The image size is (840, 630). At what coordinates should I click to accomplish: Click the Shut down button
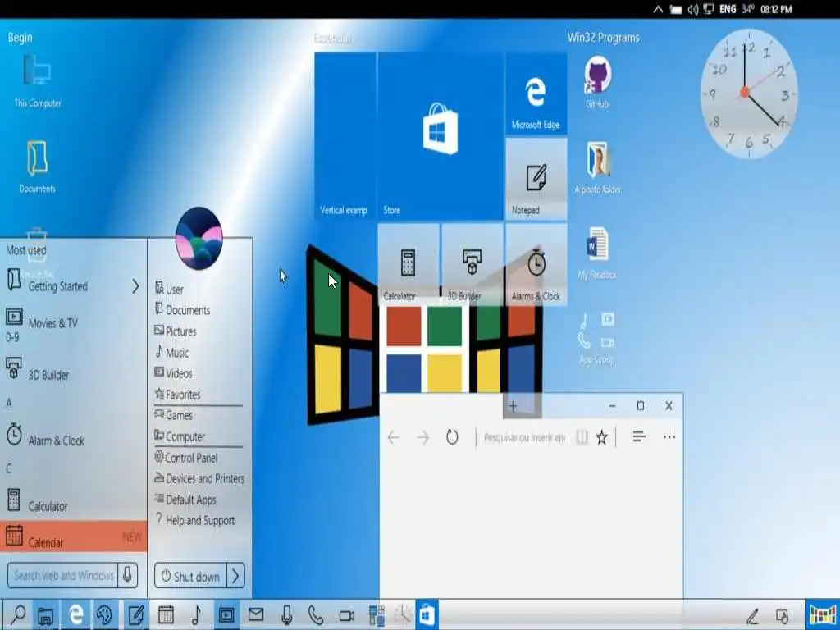pos(190,577)
